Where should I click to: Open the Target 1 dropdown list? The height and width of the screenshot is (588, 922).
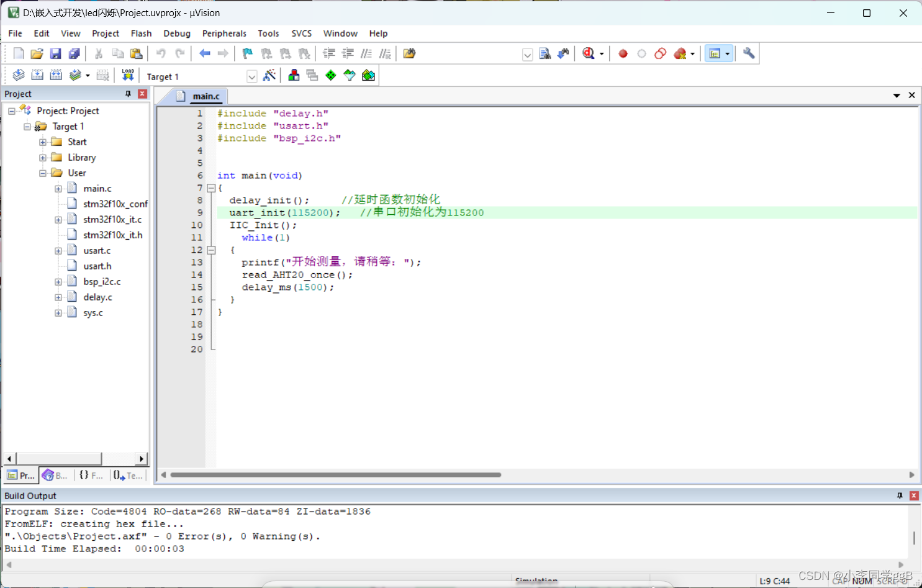[x=251, y=76]
